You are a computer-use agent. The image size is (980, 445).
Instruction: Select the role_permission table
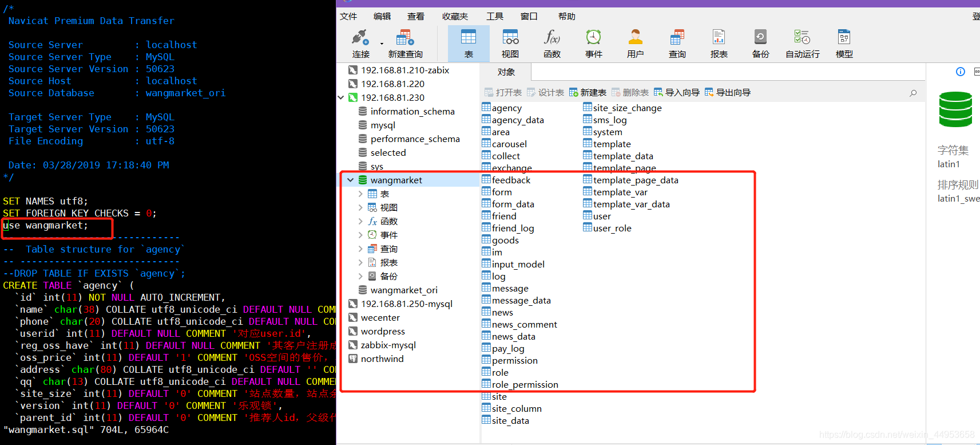click(x=525, y=384)
